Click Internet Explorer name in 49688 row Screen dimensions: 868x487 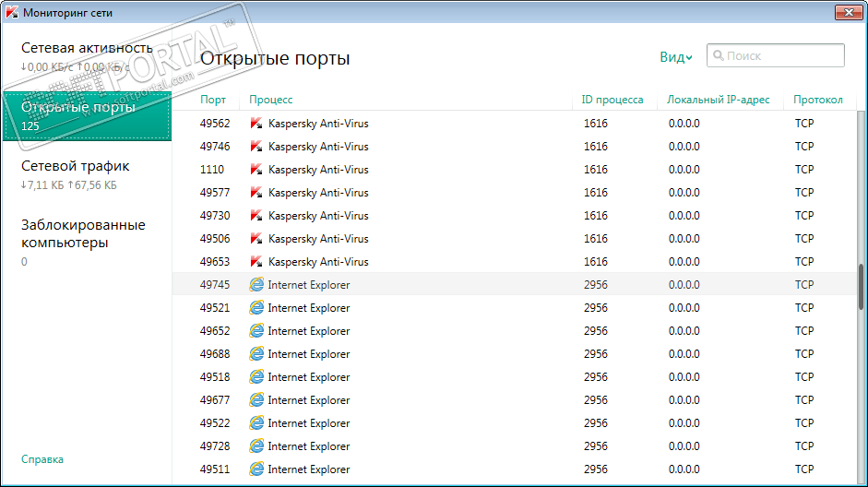309,354
